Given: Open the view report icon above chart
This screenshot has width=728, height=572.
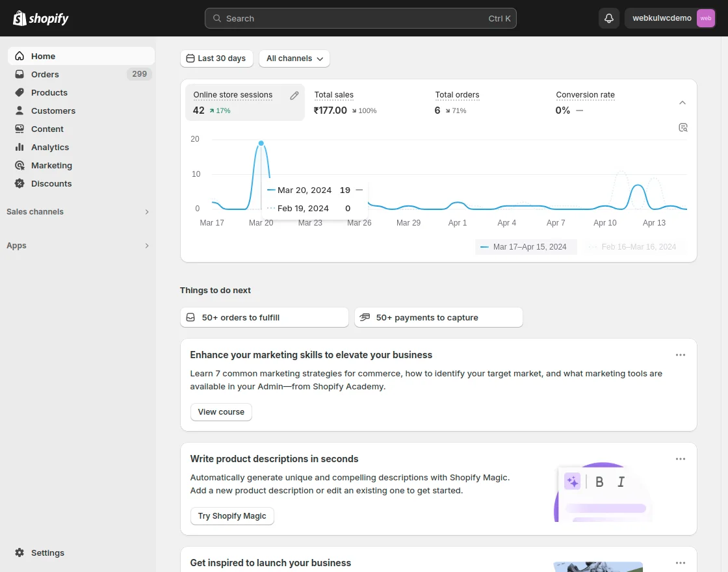Looking at the screenshot, I should click(x=682, y=127).
